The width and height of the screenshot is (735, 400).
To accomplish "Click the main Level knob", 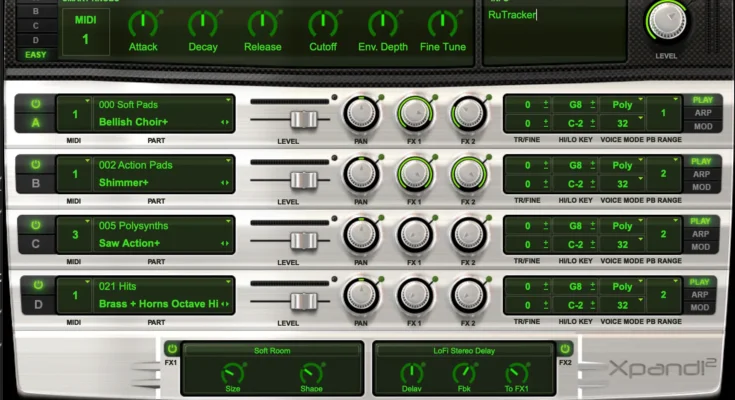I will pos(666,20).
